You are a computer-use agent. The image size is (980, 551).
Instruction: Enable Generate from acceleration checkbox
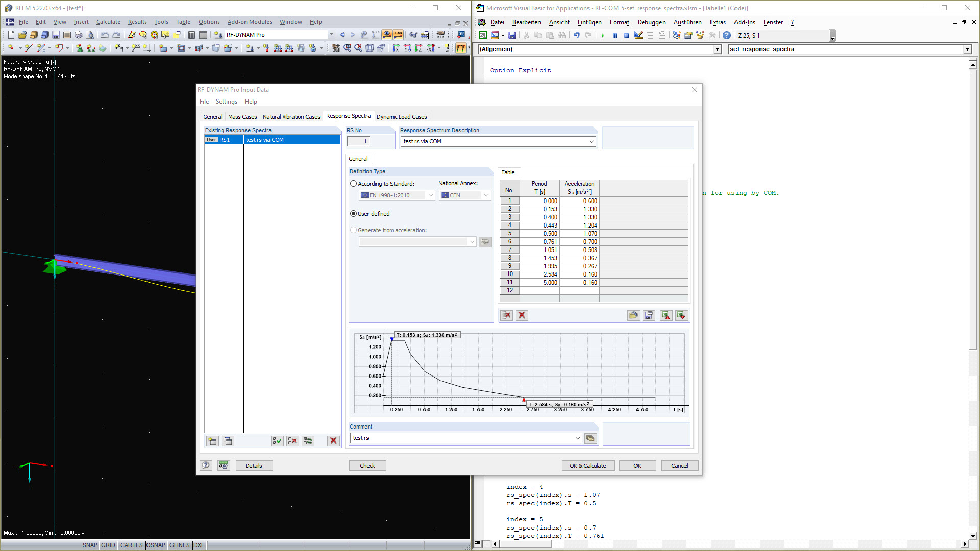(x=354, y=230)
